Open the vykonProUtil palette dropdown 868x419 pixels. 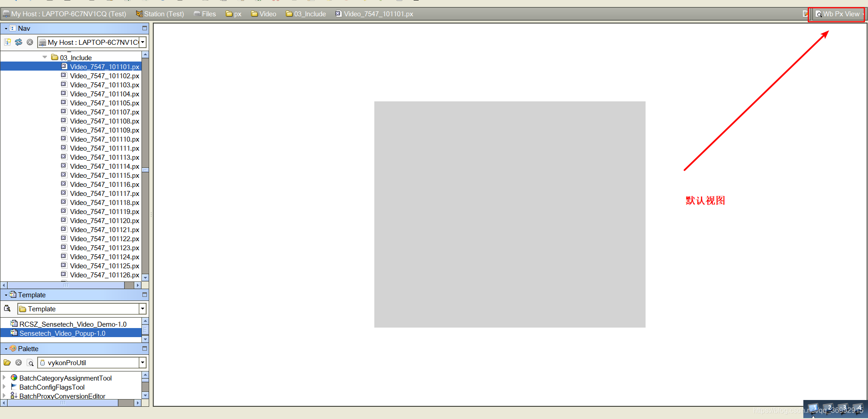point(143,362)
